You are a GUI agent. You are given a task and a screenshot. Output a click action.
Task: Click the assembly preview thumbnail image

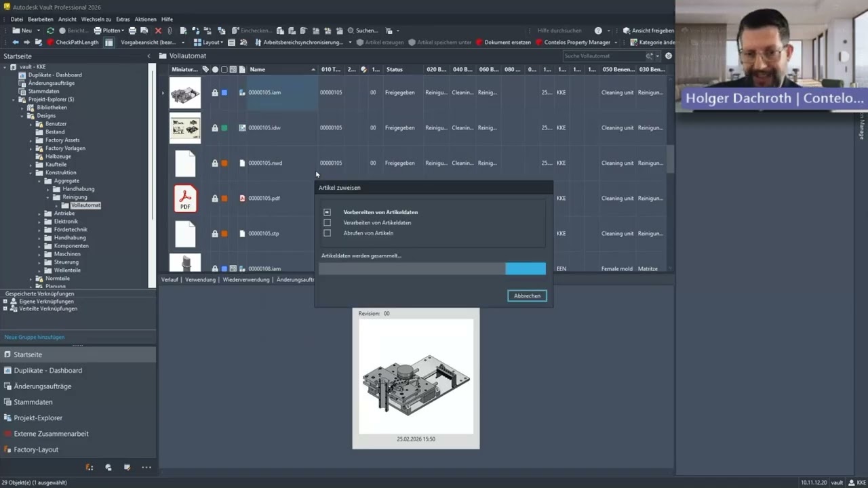[416, 376]
